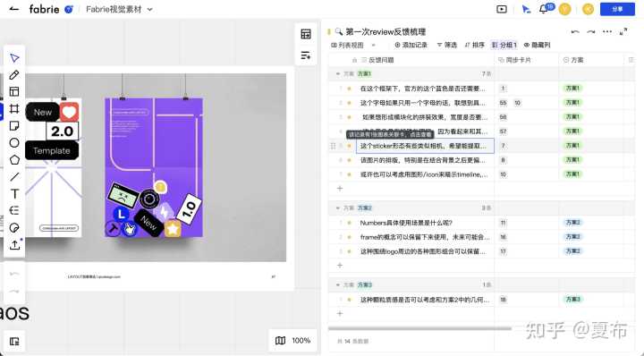This screenshot has width=644, height=356.
Task: Select the line tool
Action: click(14, 176)
